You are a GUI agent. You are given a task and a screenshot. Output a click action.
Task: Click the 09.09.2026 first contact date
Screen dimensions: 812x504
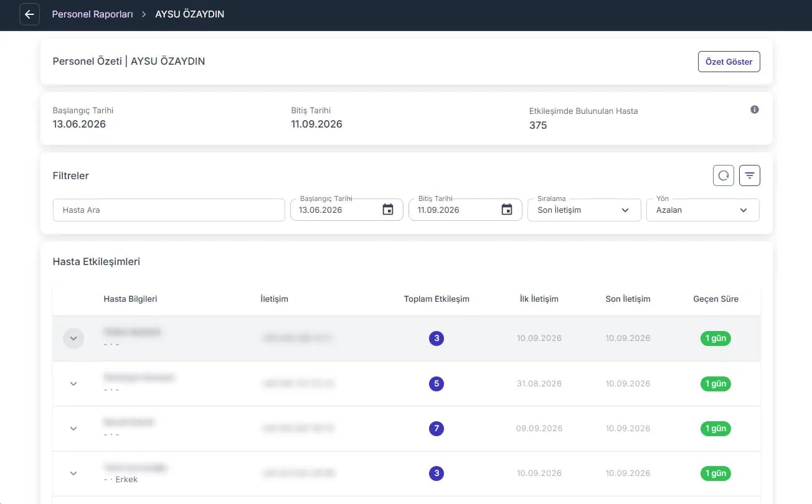click(539, 428)
